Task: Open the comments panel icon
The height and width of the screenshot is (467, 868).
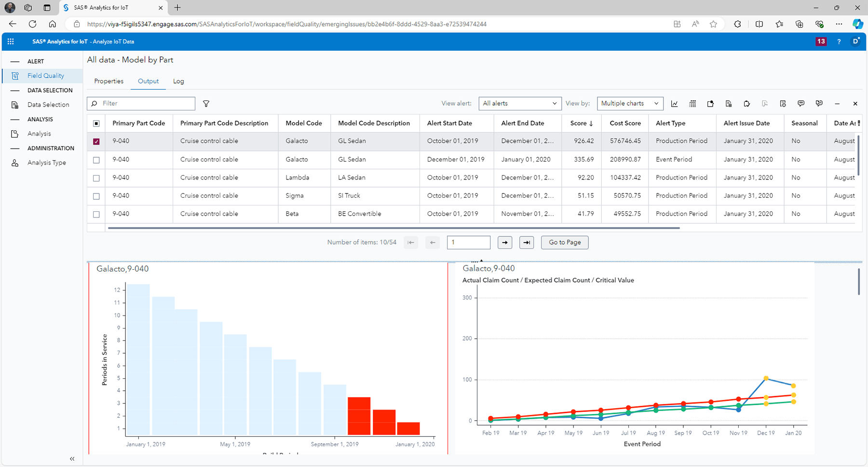Action: coord(801,103)
